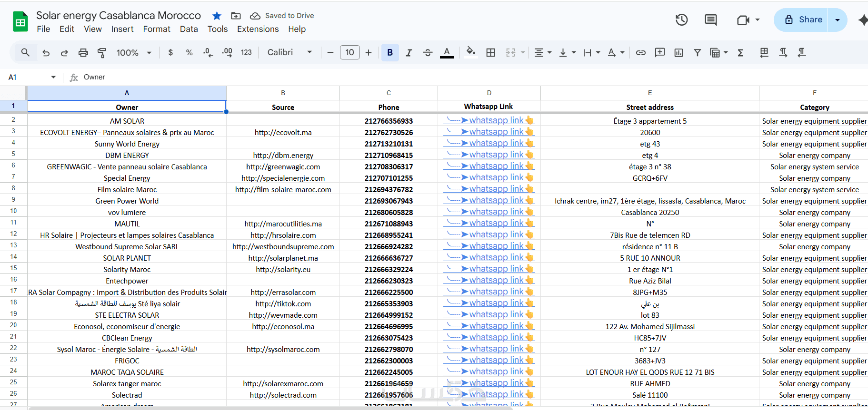The width and height of the screenshot is (868, 410).
Task: Toggle italic formatting
Action: click(409, 53)
